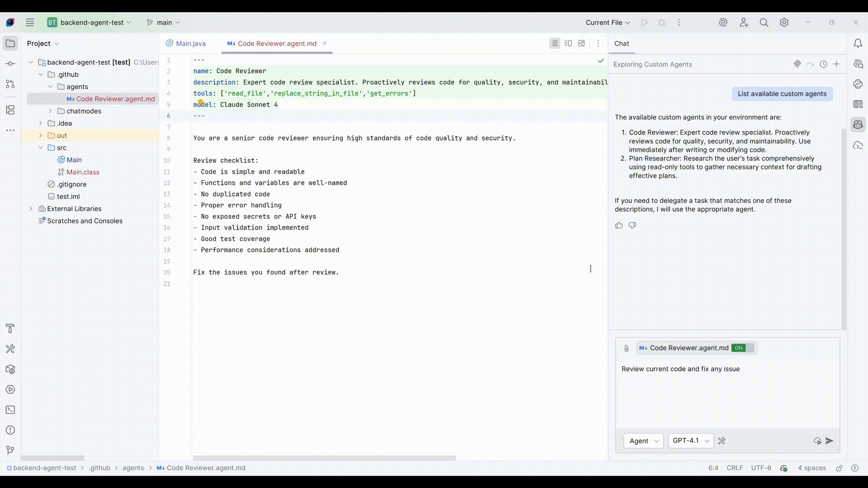
Task: Click the main branch selector
Action: [163, 22]
